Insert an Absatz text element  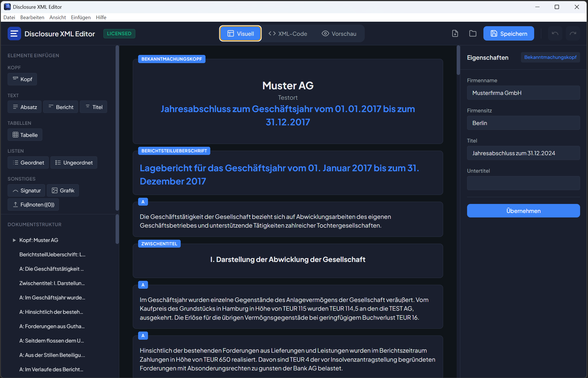(x=24, y=107)
